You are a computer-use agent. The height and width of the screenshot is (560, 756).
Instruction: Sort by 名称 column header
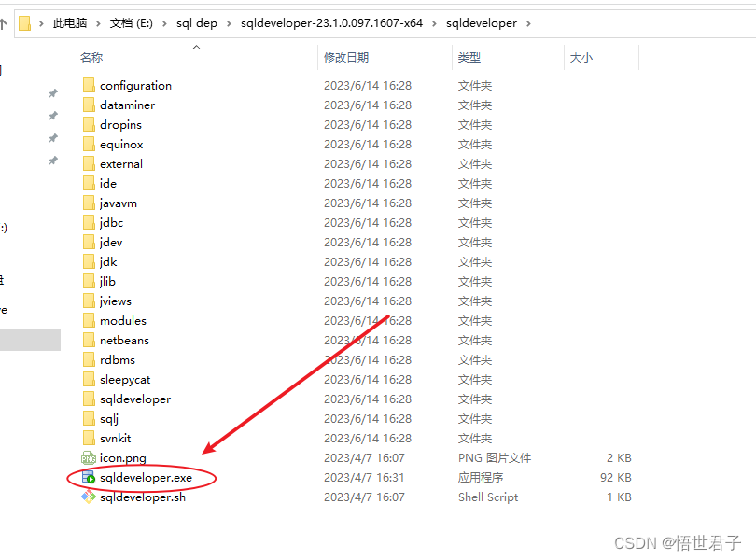click(x=91, y=57)
